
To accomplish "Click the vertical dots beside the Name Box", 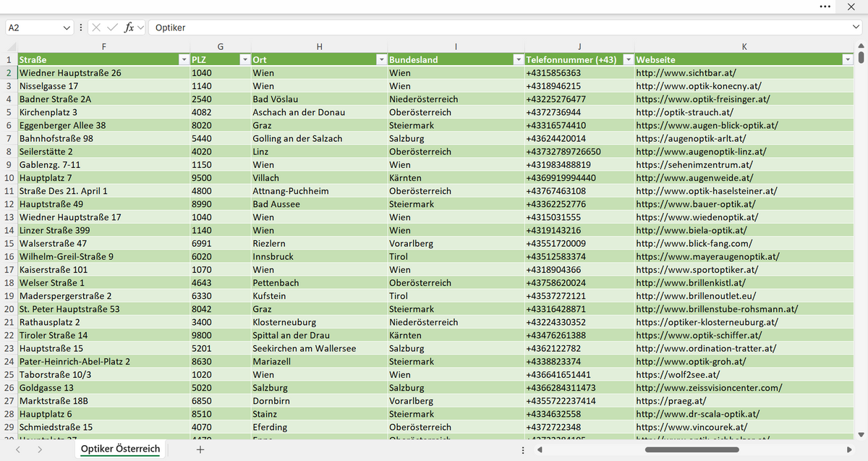I will (80, 28).
